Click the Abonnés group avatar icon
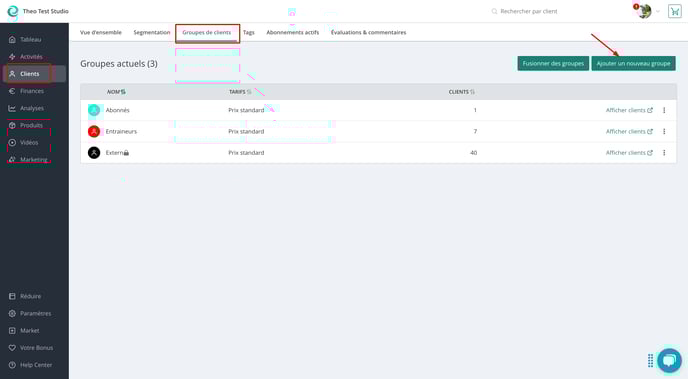This screenshot has height=379, width=688. (94, 110)
